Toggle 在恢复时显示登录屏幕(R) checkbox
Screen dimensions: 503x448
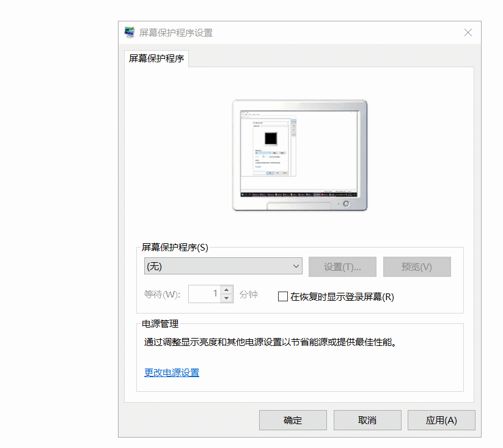[282, 296]
